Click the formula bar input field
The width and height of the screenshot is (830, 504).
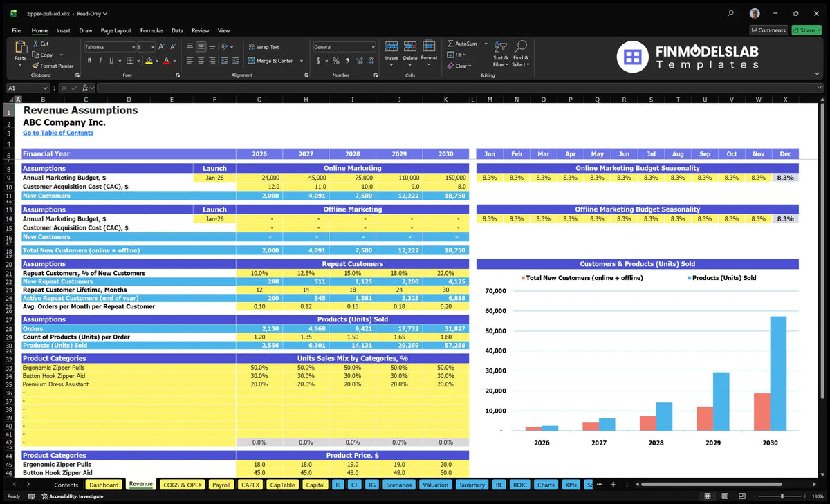click(460, 88)
